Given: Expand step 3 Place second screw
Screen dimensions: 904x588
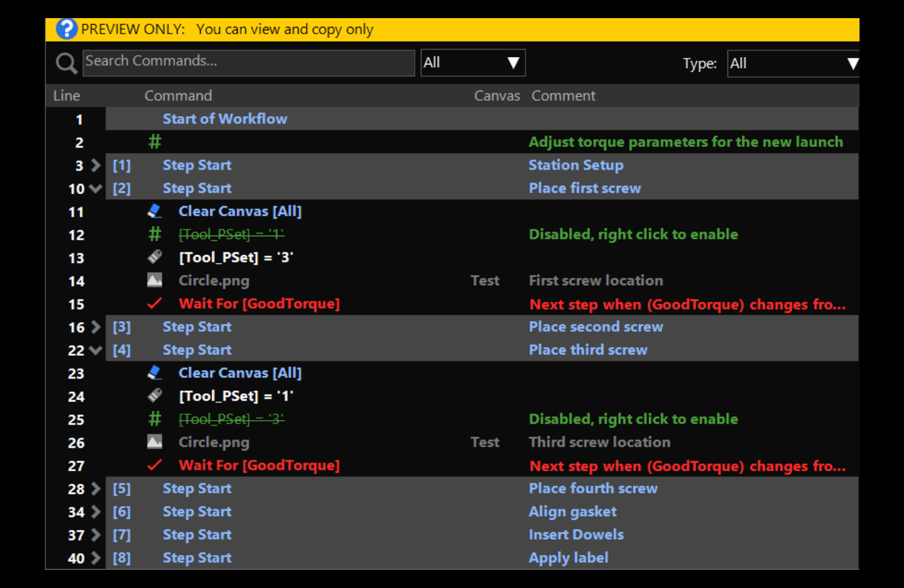Looking at the screenshot, I should (95, 328).
